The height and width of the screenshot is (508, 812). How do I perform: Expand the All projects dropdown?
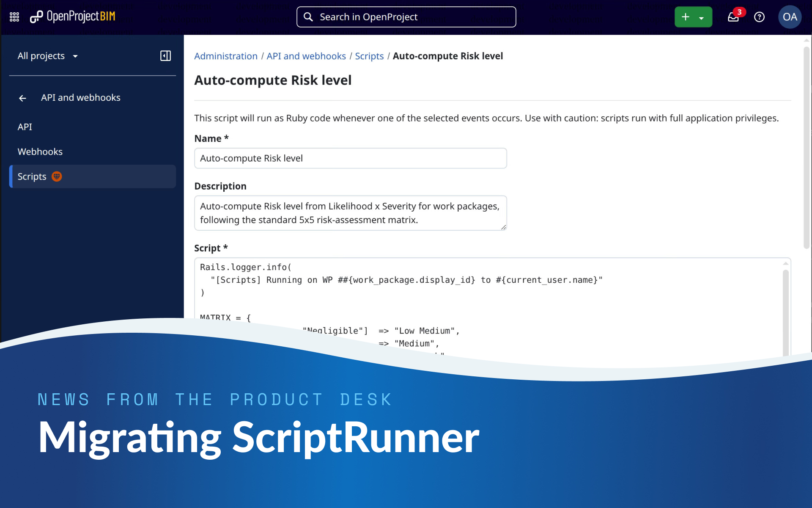coord(48,56)
